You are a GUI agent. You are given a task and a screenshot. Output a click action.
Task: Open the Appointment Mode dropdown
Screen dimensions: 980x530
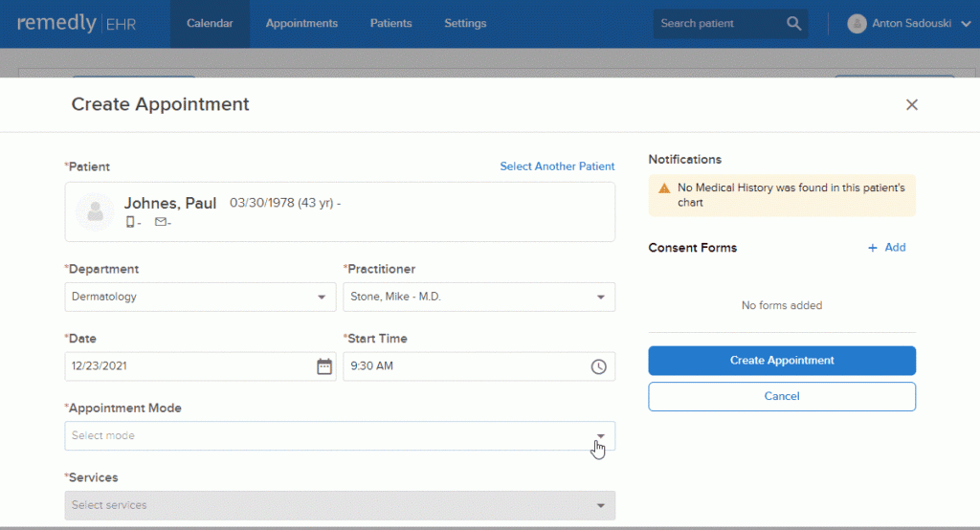340,436
